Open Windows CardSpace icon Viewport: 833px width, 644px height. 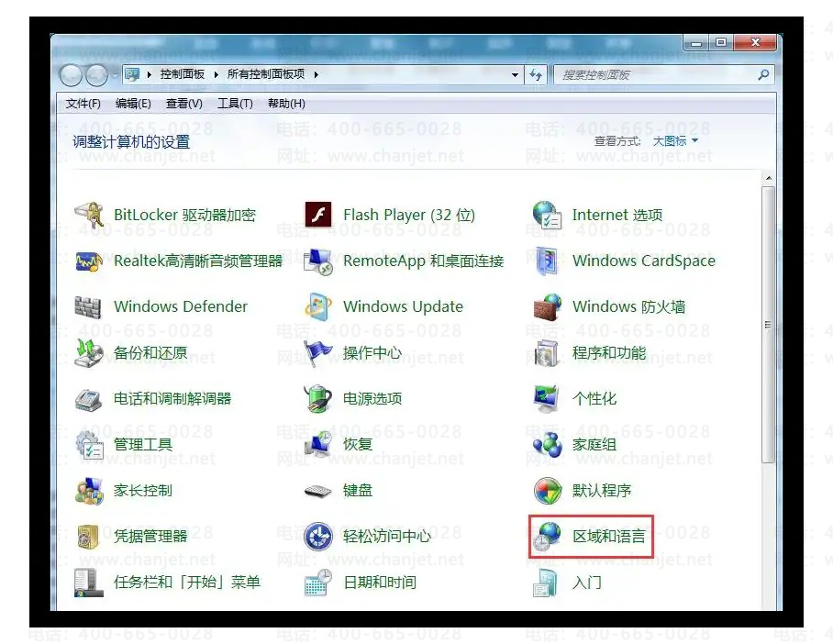pyautogui.click(x=547, y=261)
